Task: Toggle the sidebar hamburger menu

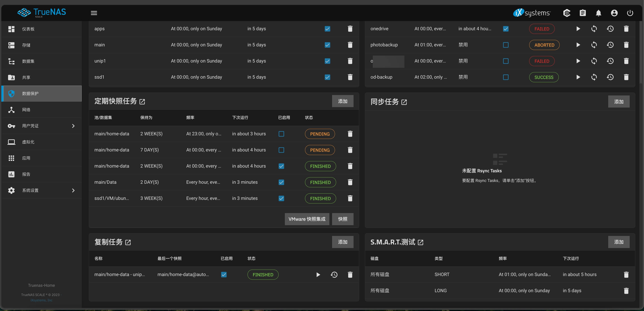Action: point(94,13)
